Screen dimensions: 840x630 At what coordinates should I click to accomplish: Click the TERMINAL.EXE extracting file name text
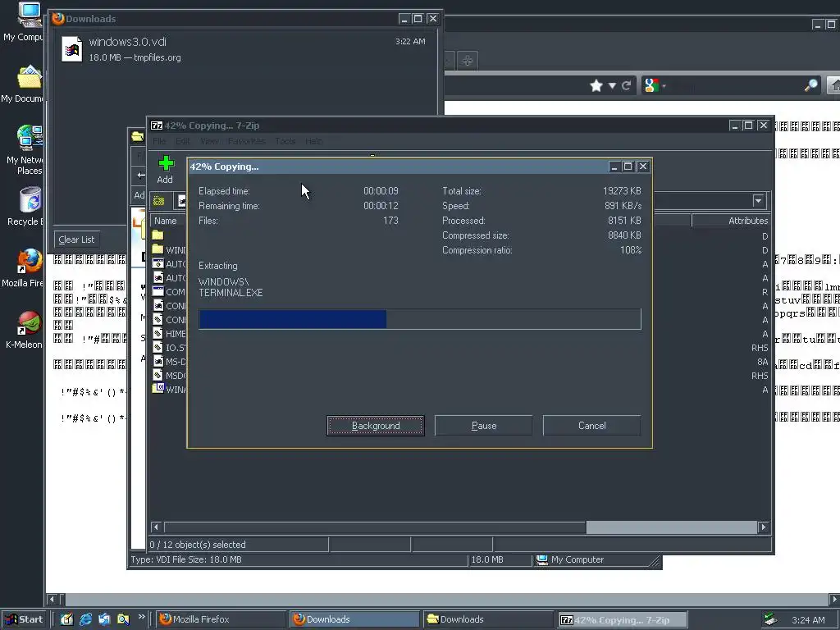(x=231, y=293)
